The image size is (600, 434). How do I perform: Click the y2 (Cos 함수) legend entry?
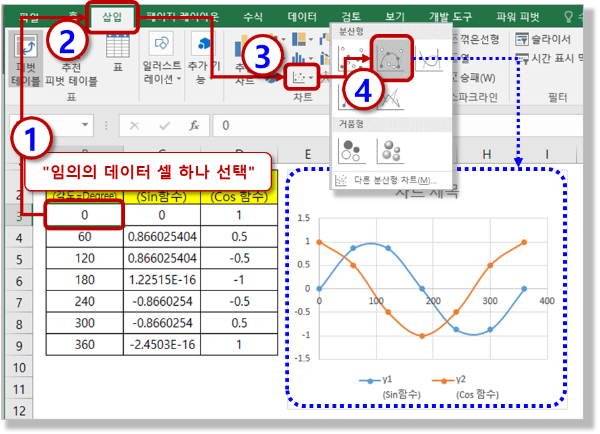(466, 387)
